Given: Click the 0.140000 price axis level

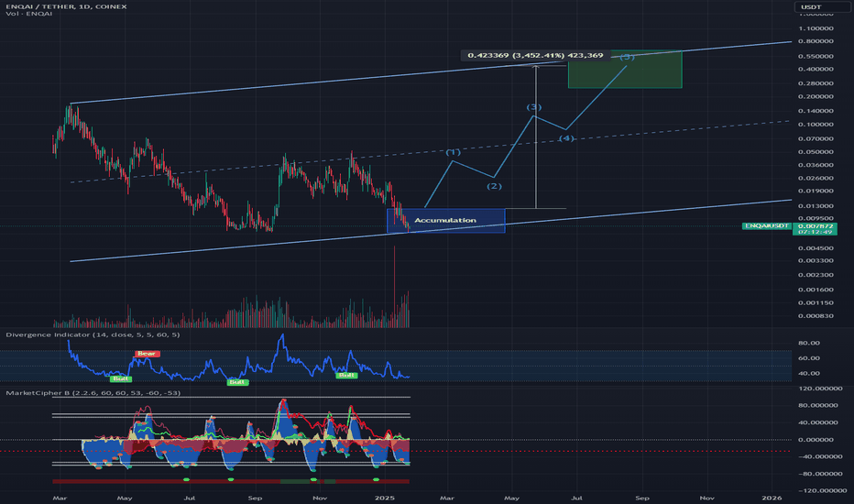Looking at the screenshot, I should click(x=816, y=111).
